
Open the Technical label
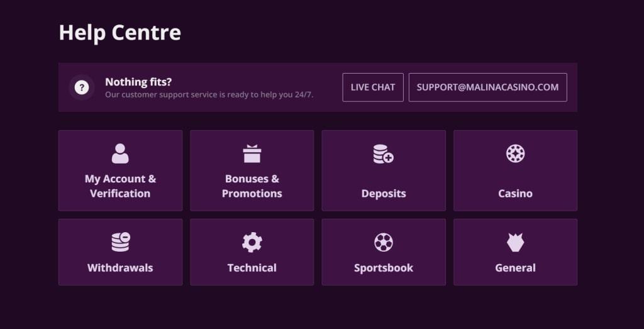[252, 268]
